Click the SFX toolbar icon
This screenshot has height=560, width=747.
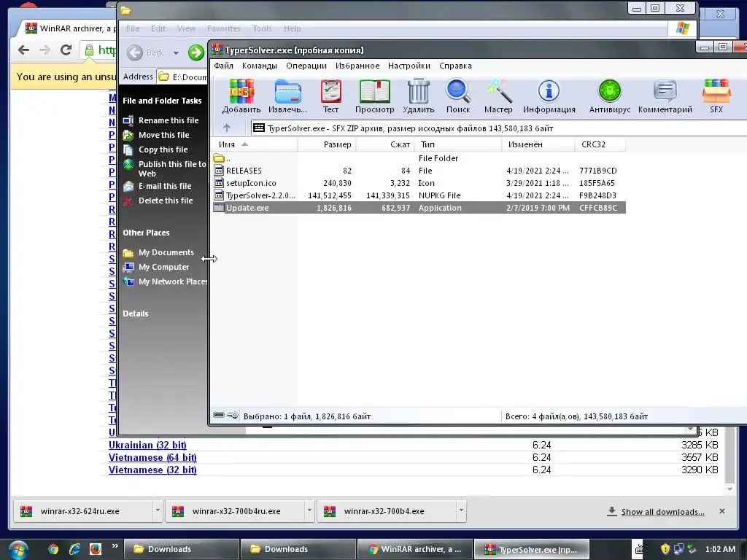tap(716, 97)
